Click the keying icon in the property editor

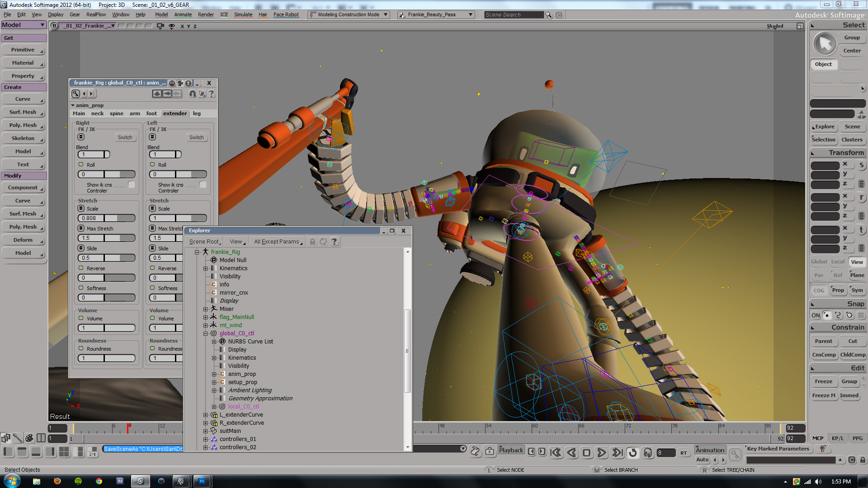click(75, 94)
